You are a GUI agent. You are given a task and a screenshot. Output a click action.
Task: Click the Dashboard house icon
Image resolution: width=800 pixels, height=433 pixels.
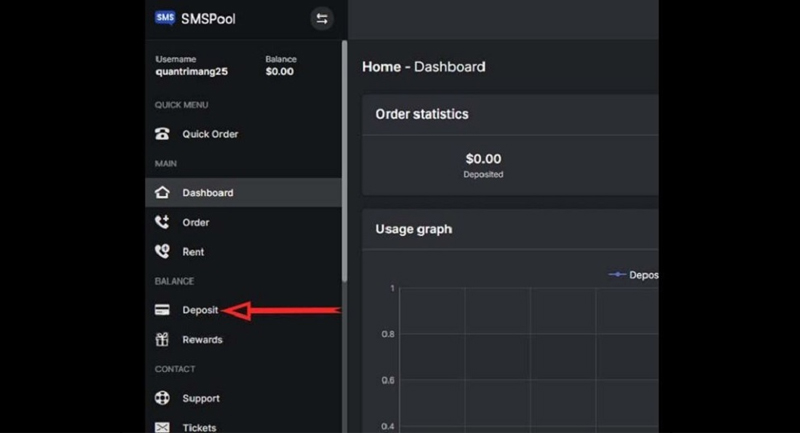pos(162,193)
